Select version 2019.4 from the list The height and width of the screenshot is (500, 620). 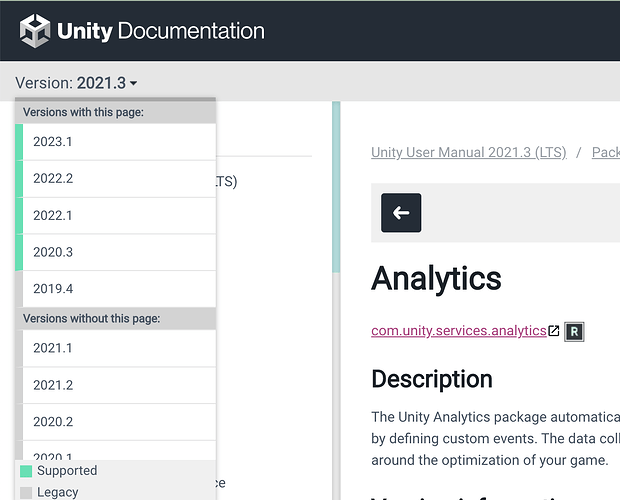115,290
